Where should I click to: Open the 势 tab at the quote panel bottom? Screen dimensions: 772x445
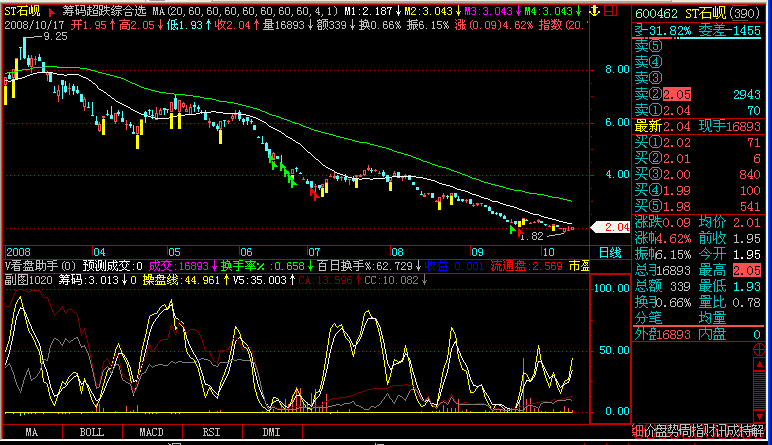pos(673,432)
